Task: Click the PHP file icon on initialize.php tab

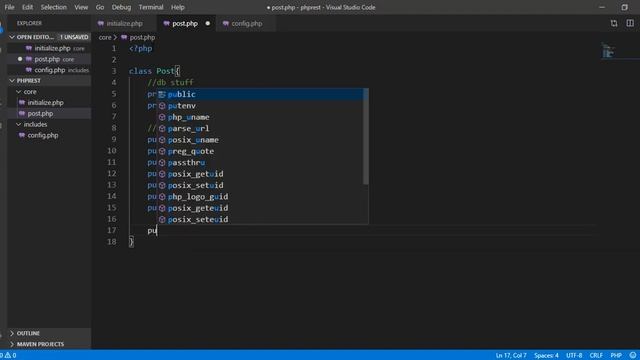Action: [101, 24]
